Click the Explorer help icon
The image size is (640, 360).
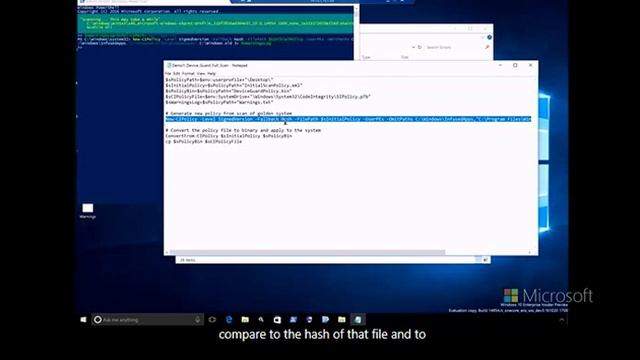tap(489, 38)
